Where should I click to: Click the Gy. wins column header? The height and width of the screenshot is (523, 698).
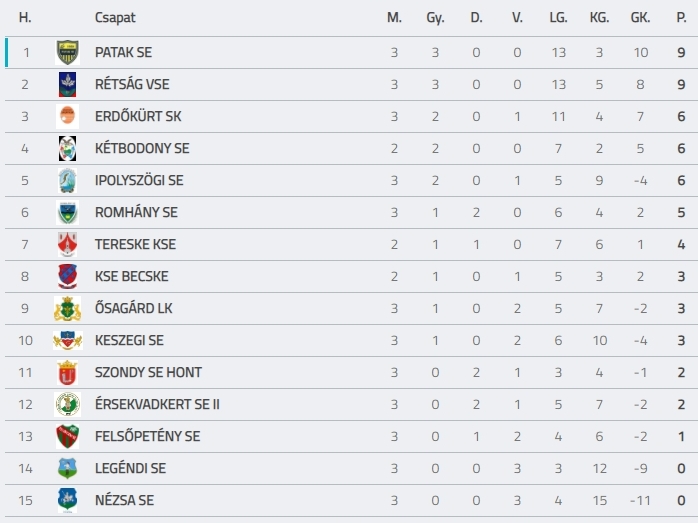[x=435, y=18]
